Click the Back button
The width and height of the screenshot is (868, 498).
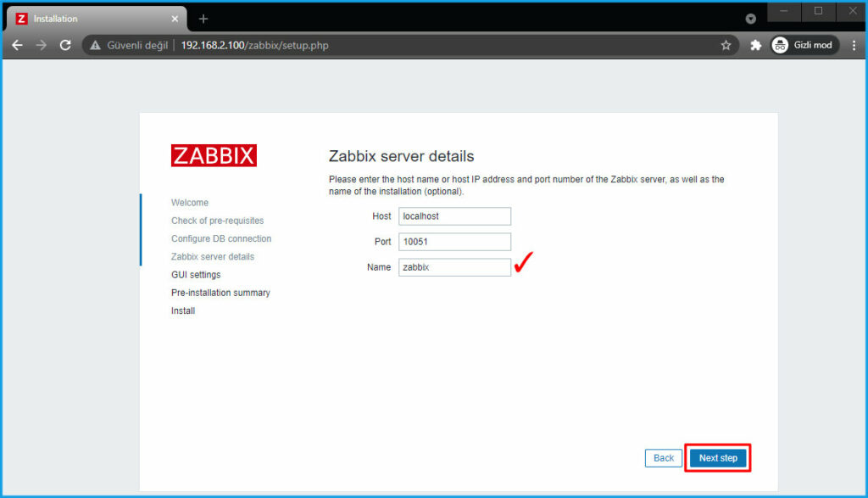663,458
